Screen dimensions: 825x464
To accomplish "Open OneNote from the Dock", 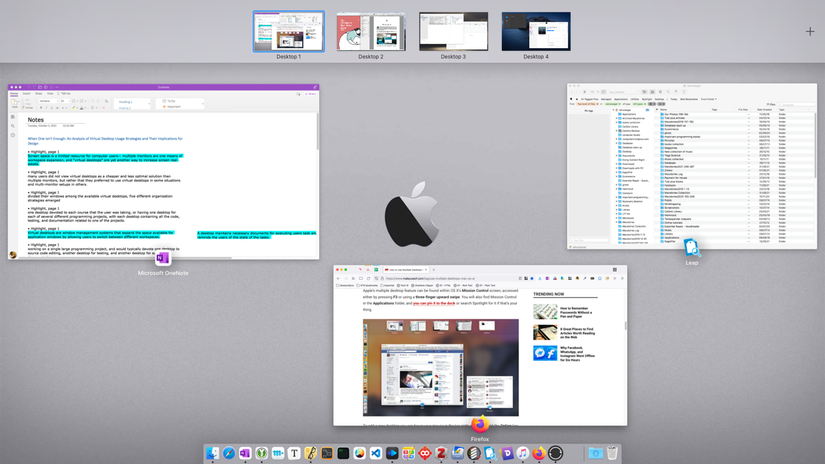I will coord(245,453).
